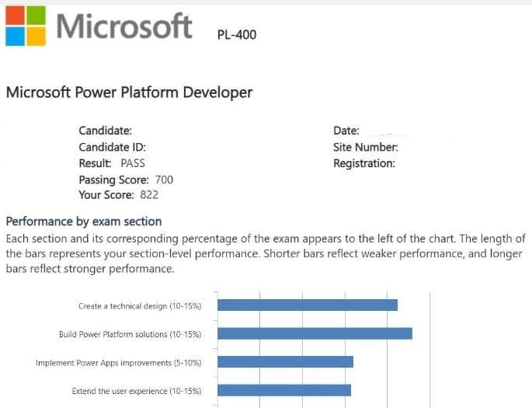Viewport: 532px width, 408px height.
Task: Click the Build Power Platform solutions bar
Action: click(x=315, y=333)
